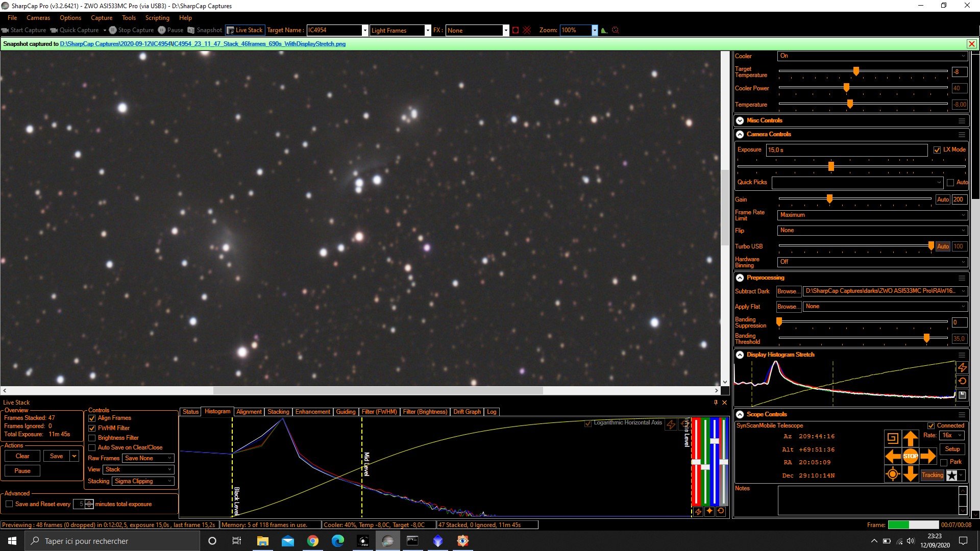Click the Subtract Dark Browse button

789,291
